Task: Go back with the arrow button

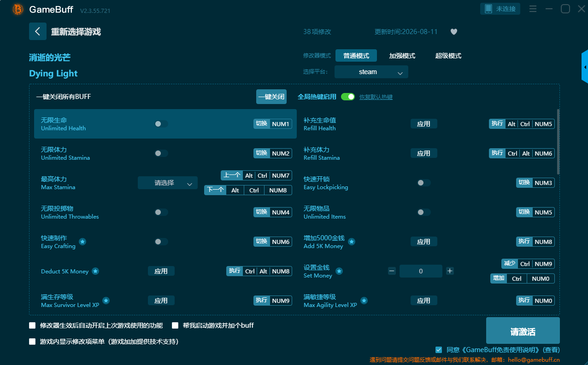Action: pyautogui.click(x=38, y=31)
